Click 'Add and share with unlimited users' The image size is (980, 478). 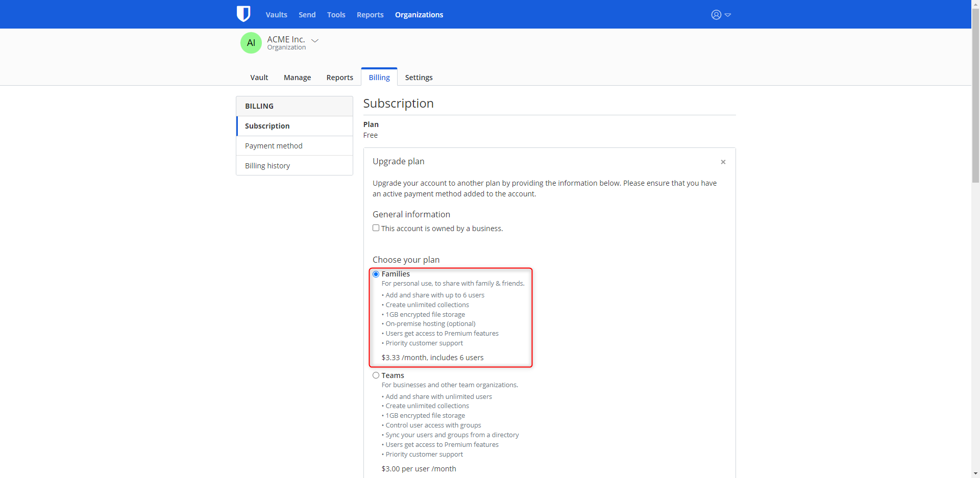point(439,397)
